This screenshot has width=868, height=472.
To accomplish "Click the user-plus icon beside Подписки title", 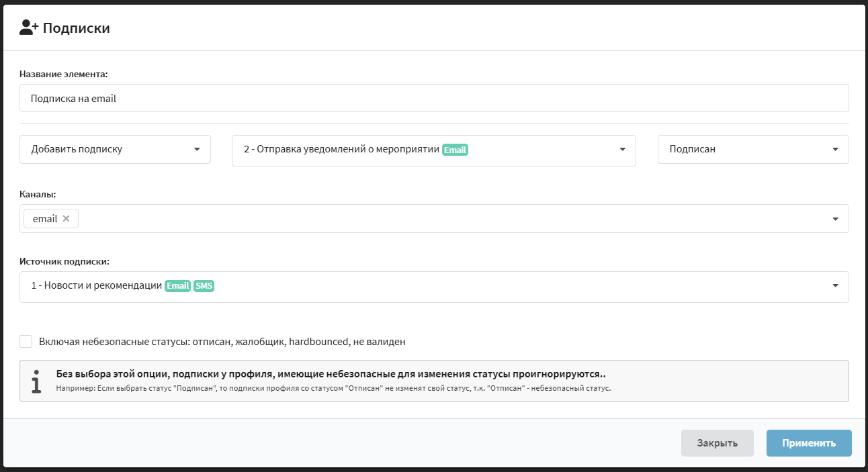I will point(30,28).
